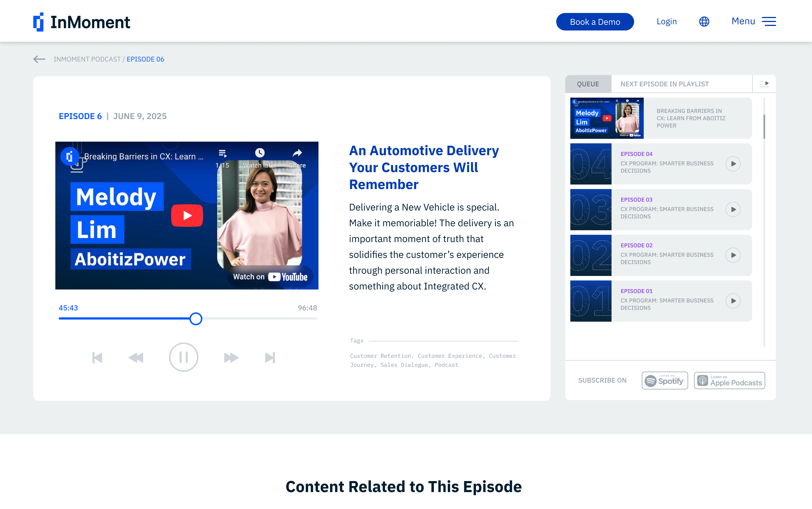Open the hamburger Menu
The image size is (812, 509).
click(x=769, y=21)
